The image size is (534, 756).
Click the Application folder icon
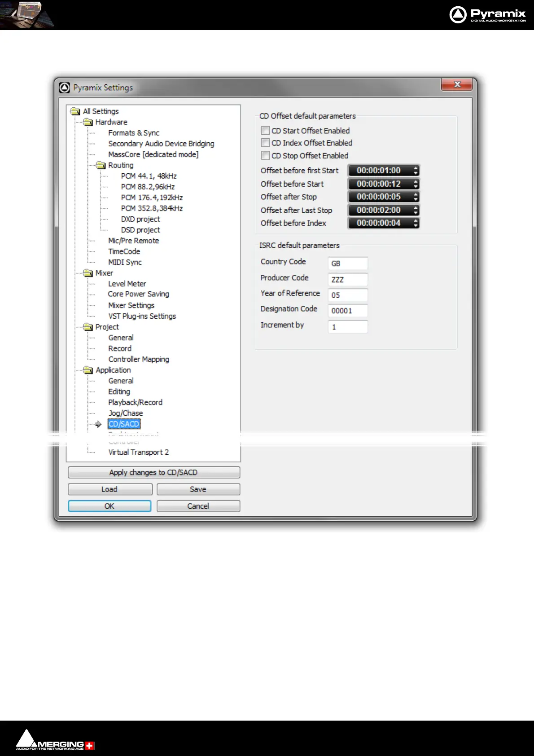coord(88,370)
